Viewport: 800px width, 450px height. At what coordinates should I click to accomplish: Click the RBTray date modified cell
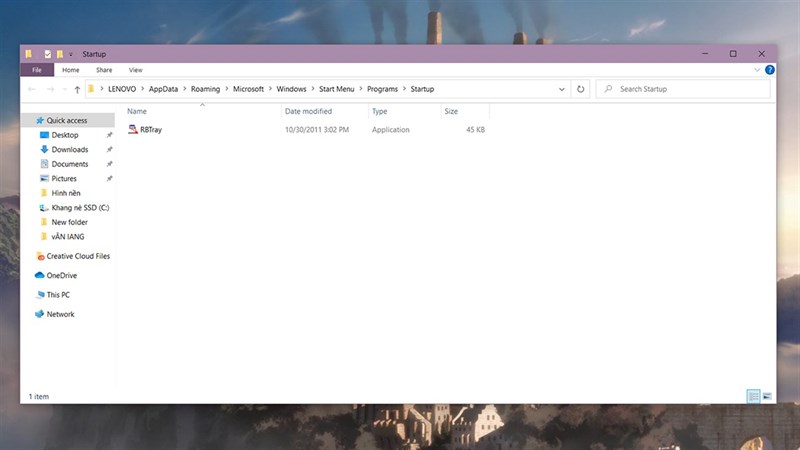coord(317,130)
